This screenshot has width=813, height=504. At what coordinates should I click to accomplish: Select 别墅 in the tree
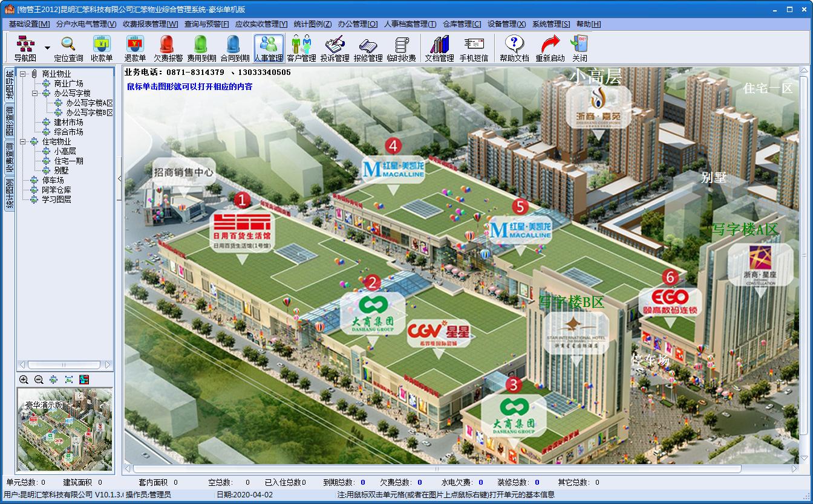(x=61, y=170)
